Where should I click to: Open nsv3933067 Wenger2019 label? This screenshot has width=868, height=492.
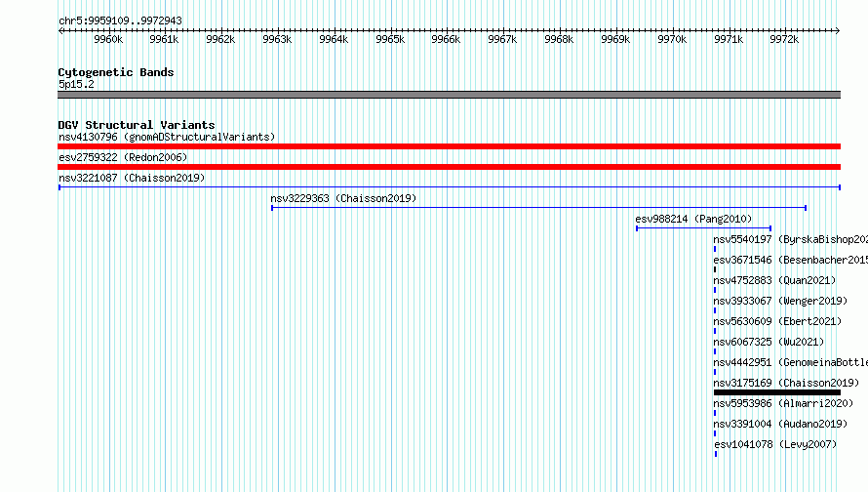click(780, 301)
